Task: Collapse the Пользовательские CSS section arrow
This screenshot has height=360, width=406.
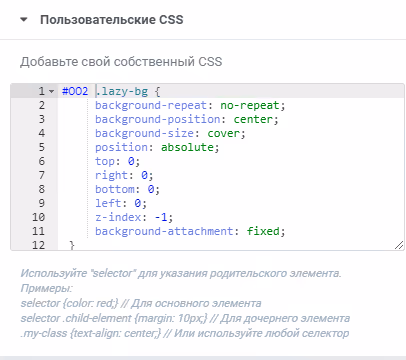Action: coord(24,20)
